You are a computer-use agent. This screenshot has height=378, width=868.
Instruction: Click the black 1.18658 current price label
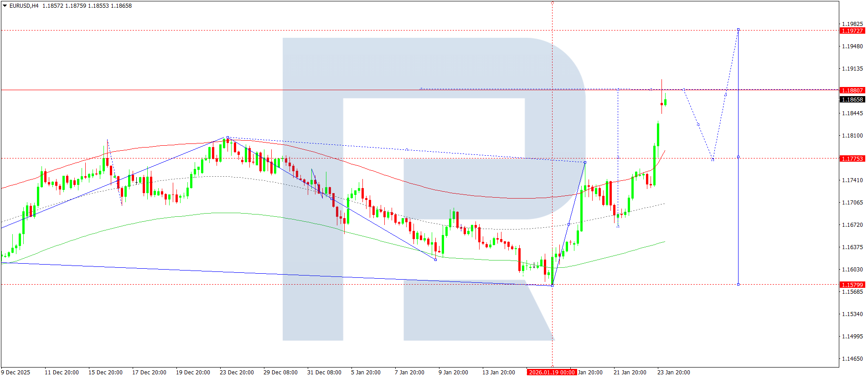[852, 99]
